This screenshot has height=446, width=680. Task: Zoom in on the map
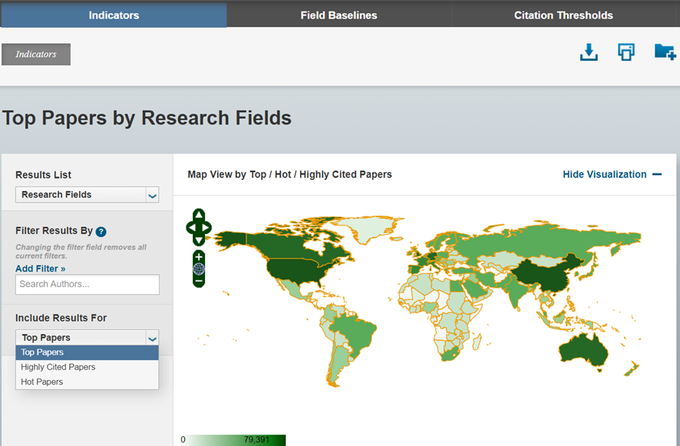[199, 257]
